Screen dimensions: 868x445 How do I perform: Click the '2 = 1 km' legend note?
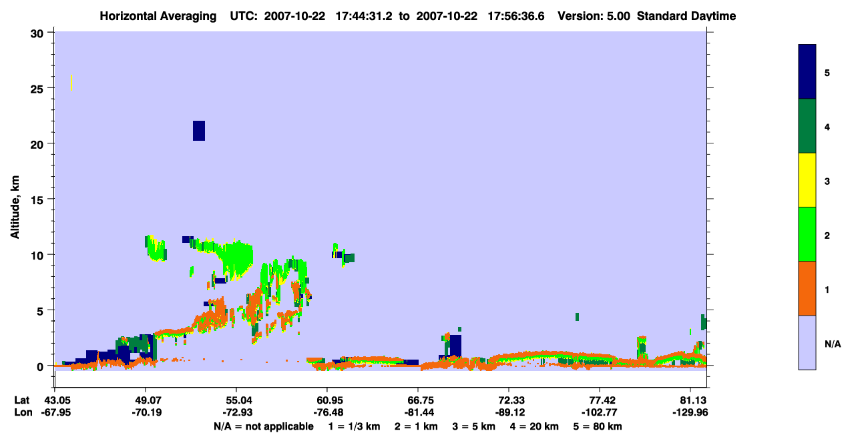(416, 426)
